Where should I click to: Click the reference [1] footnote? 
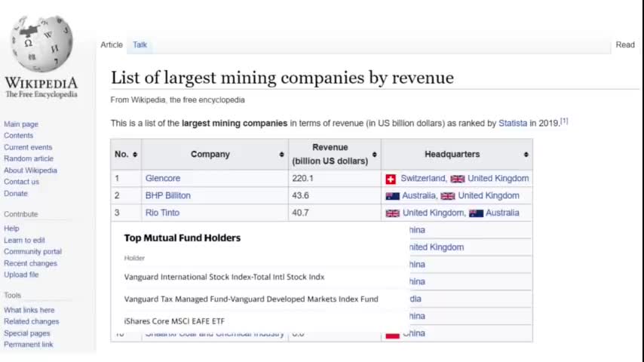564,121
